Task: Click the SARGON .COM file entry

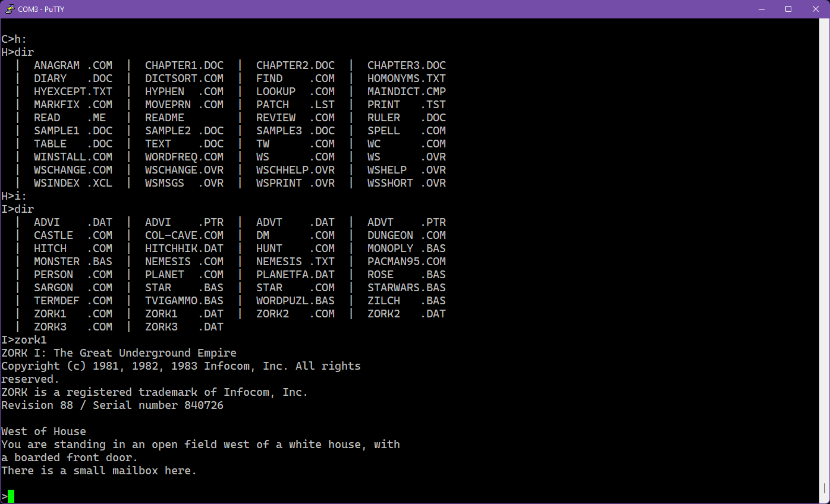Action: [73, 288]
